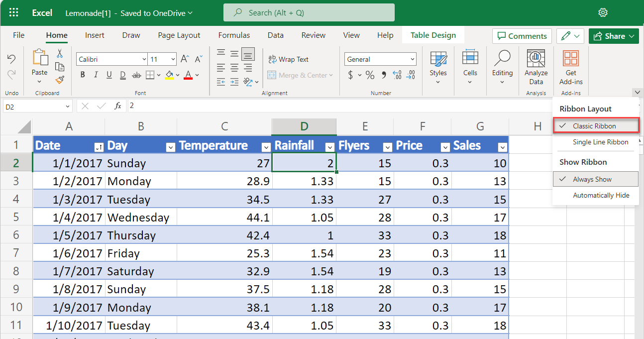Switch to the Page Layout tab

click(x=179, y=35)
